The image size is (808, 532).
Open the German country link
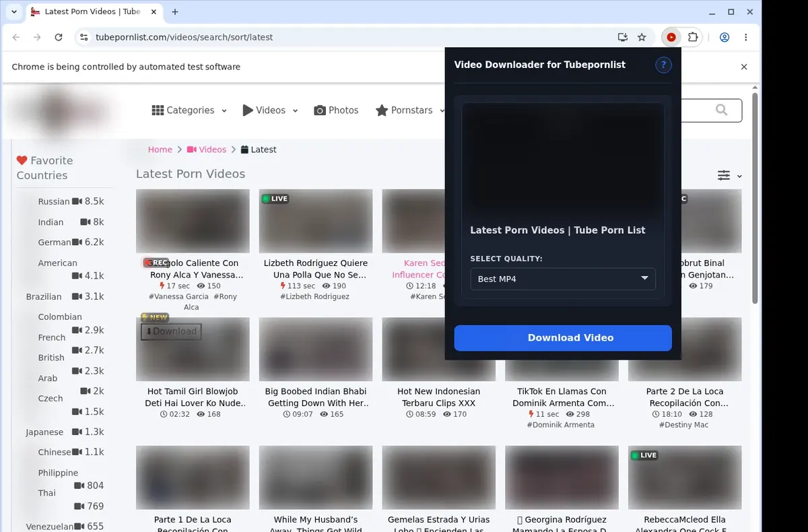click(x=55, y=242)
